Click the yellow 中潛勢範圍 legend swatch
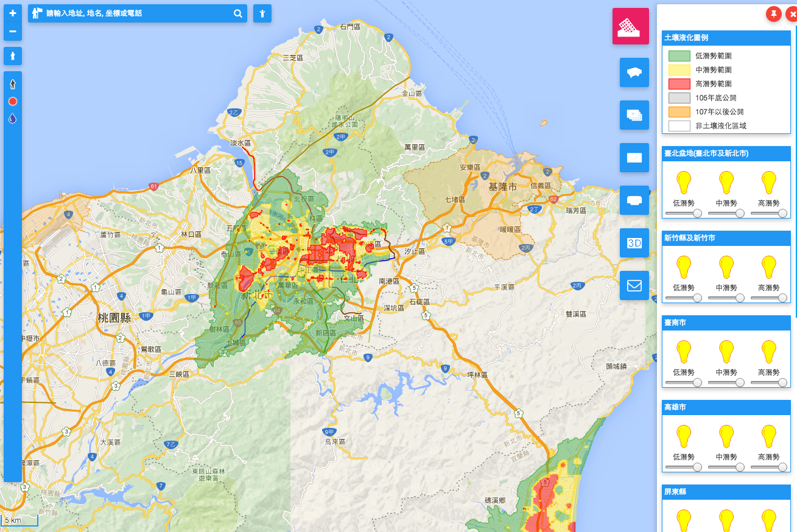Image resolution: width=797 pixels, height=532 pixels. (679, 69)
